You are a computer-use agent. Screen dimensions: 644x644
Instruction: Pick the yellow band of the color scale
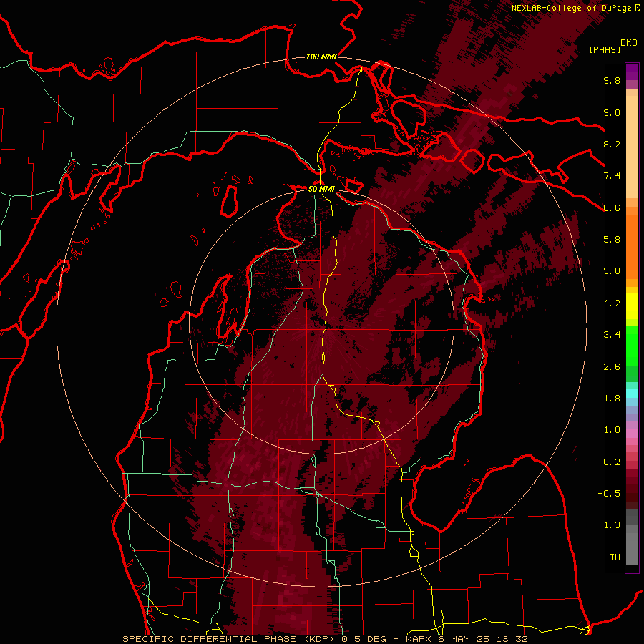pyautogui.click(x=632, y=306)
